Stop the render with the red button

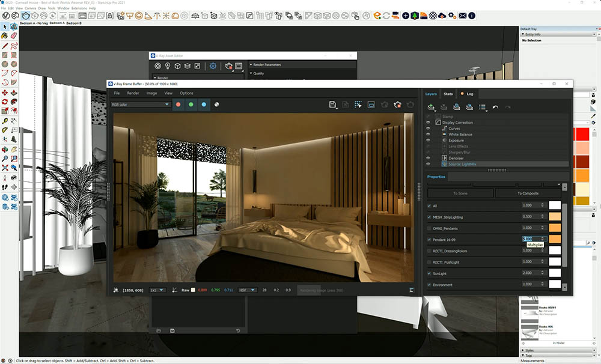coord(178,105)
